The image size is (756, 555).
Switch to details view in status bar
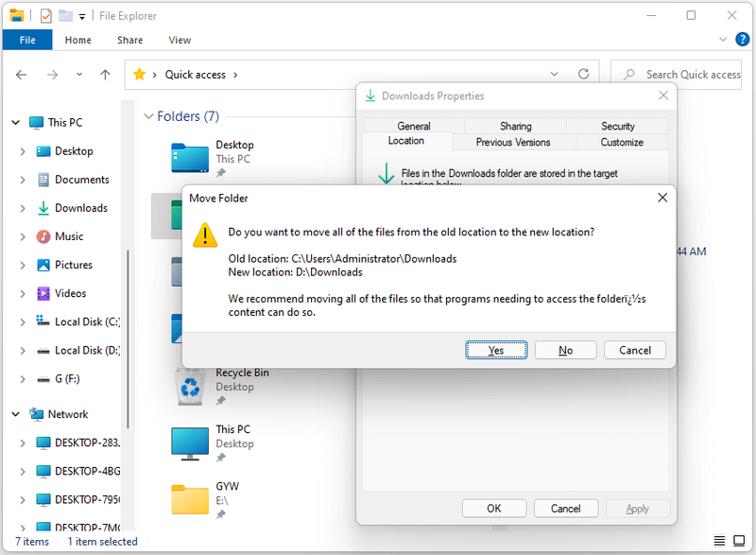(x=719, y=541)
